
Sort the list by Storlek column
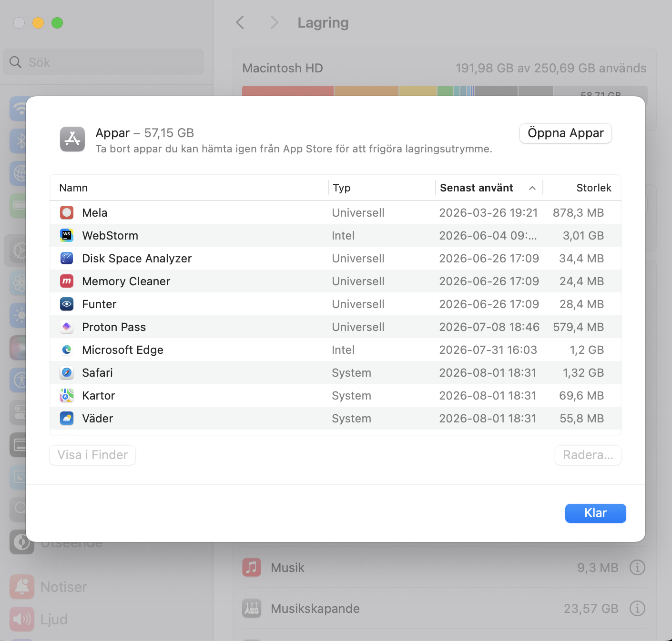coord(582,188)
